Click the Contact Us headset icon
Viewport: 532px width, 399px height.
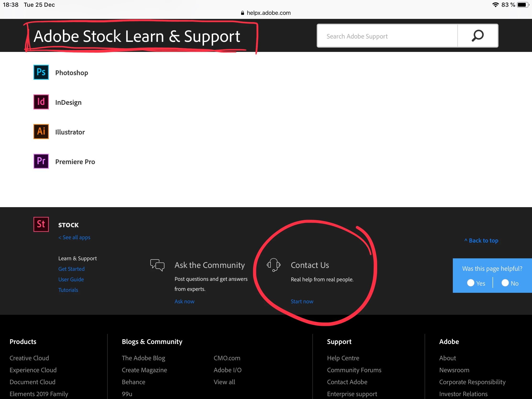pyautogui.click(x=273, y=265)
